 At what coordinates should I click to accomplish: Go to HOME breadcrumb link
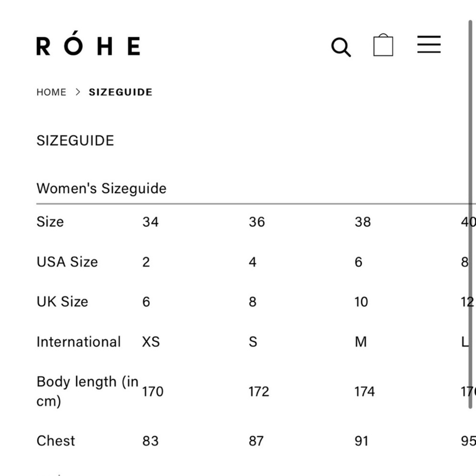(x=51, y=92)
